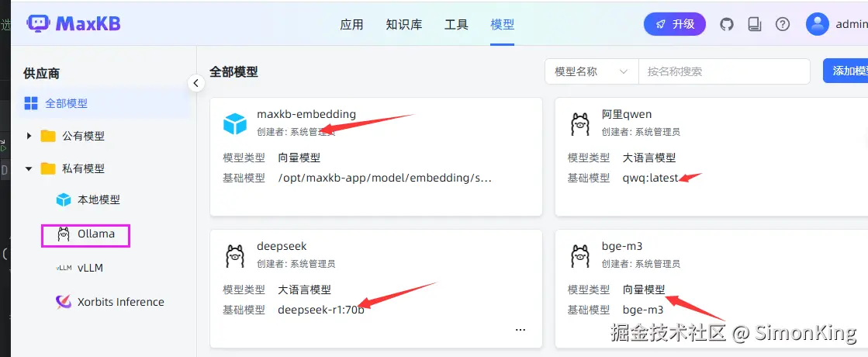Click the bge-m3 model card title
This screenshot has width=868, height=357.
(x=621, y=246)
